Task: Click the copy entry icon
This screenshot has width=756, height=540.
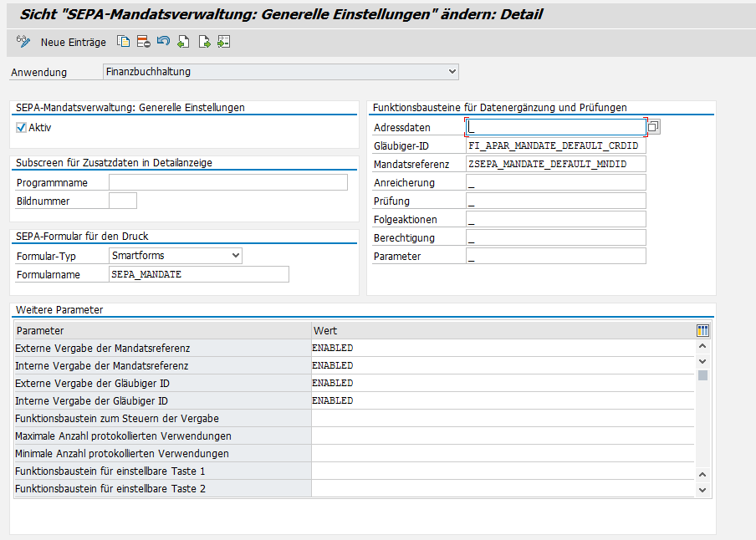Action: (124, 42)
